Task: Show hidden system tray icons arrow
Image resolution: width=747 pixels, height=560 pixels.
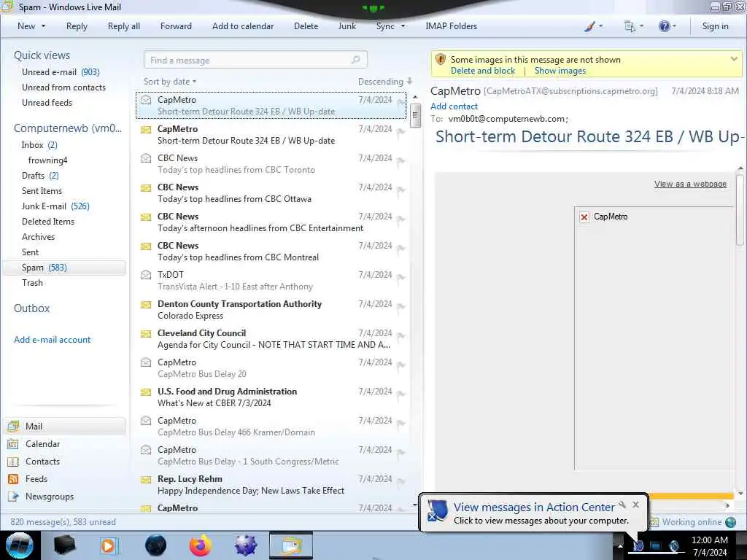Action: pyautogui.click(x=620, y=546)
